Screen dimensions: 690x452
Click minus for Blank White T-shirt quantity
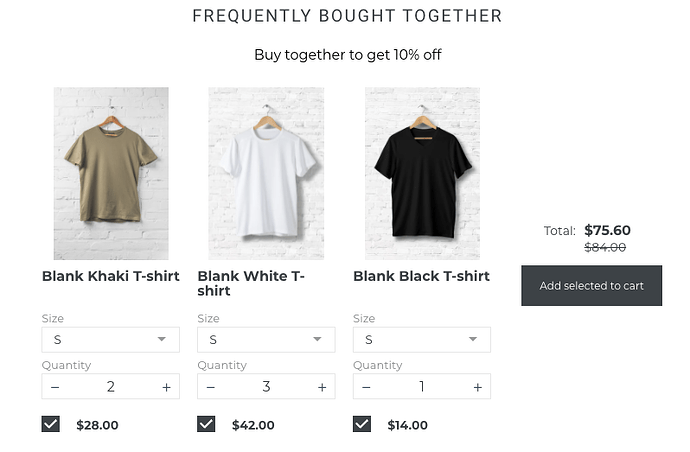tap(211, 387)
